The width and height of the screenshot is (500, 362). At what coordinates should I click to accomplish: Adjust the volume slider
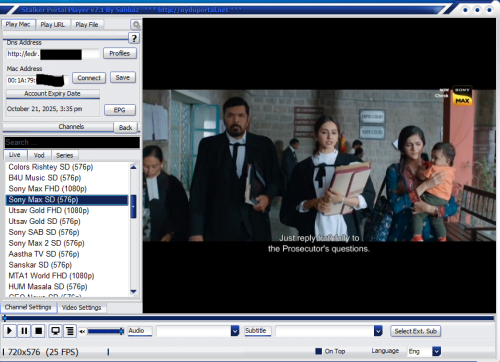tap(105, 331)
